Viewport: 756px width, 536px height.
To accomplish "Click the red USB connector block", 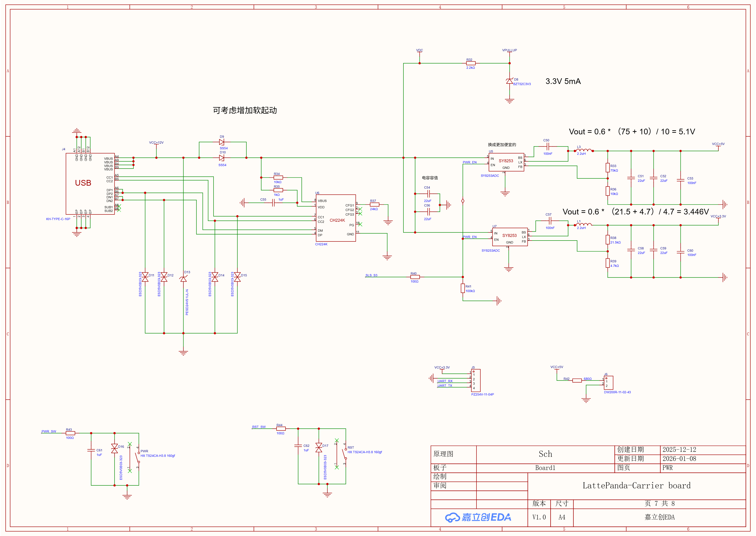I will (x=90, y=184).
